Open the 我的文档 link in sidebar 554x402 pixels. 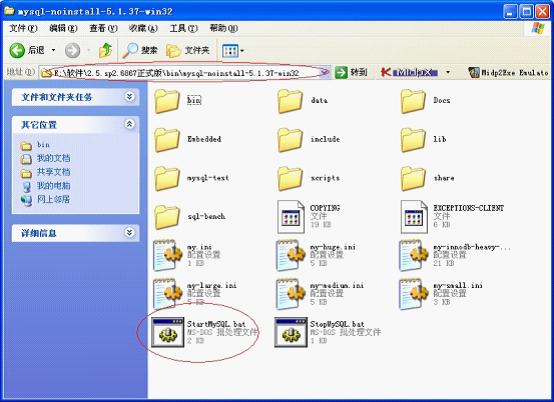point(54,158)
